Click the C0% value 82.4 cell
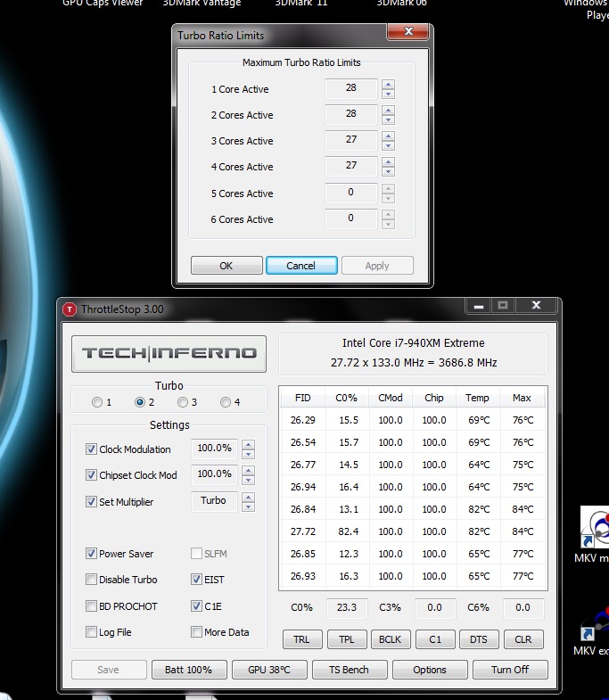This screenshot has width=609, height=700. (349, 531)
